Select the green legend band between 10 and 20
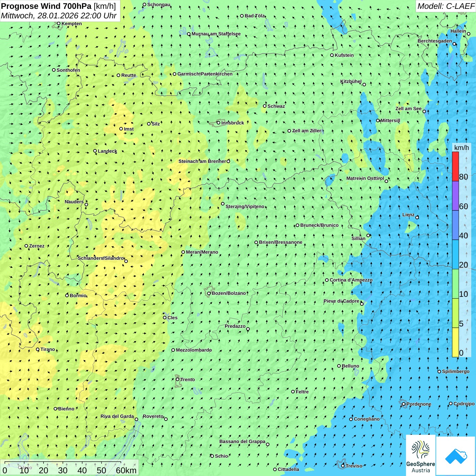Screen dimensions: 476x476 click(x=455, y=284)
